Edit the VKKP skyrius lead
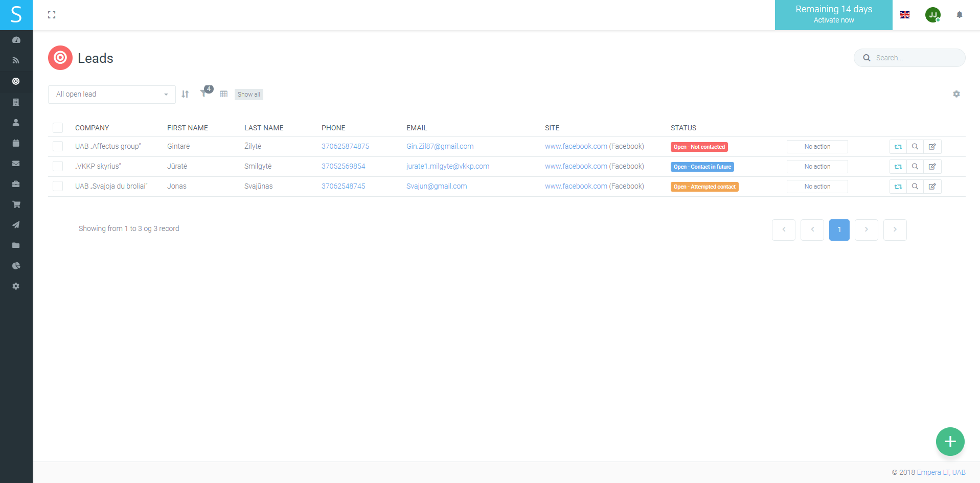This screenshot has width=980, height=483. tap(932, 167)
